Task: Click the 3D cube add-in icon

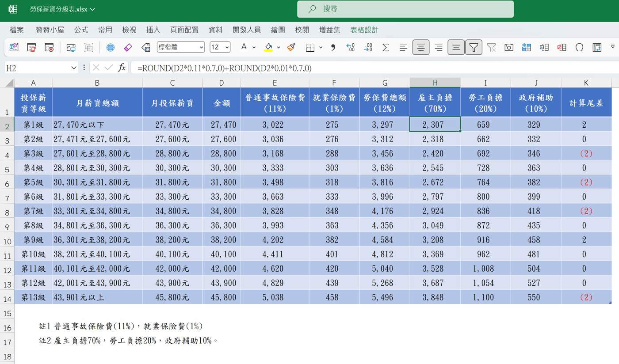Action: pos(14,47)
